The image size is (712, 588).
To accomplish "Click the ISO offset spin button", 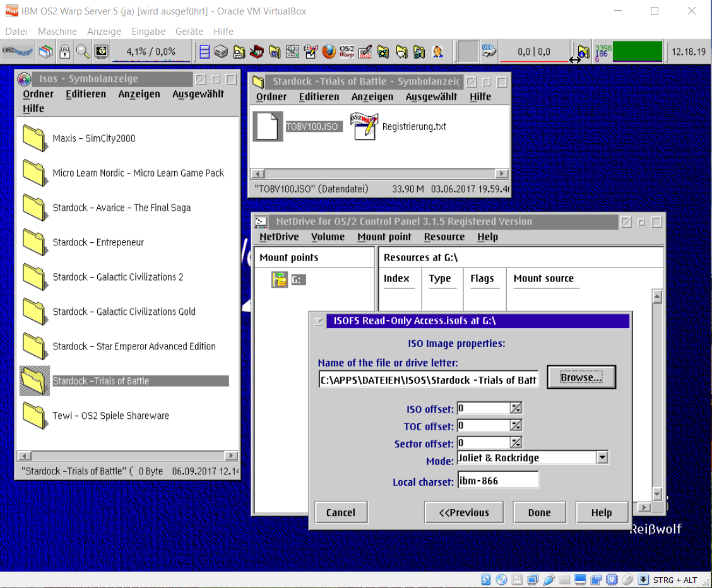I will point(516,408).
